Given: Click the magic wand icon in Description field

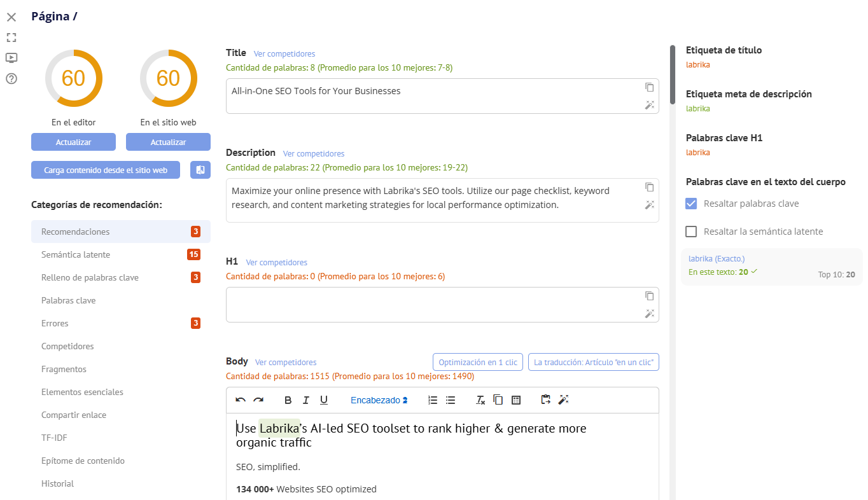Looking at the screenshot, I should (x=649, y=205).
